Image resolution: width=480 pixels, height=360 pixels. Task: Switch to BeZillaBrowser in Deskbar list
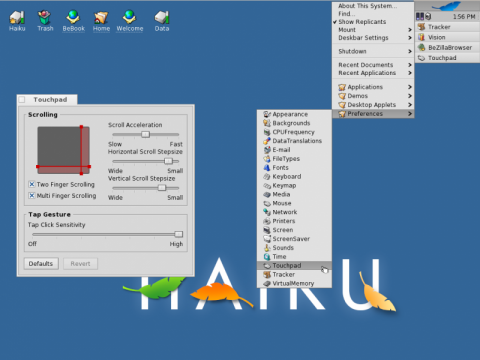point(447,48)
